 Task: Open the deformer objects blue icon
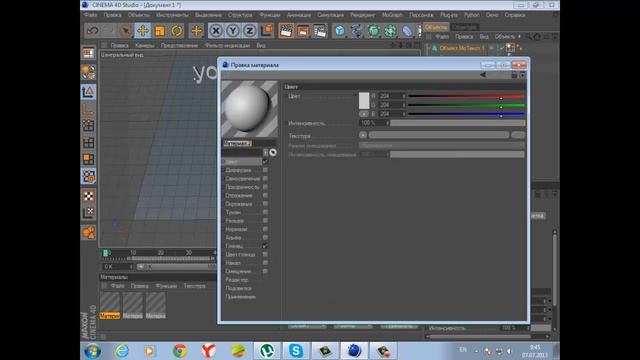(407, 31)
